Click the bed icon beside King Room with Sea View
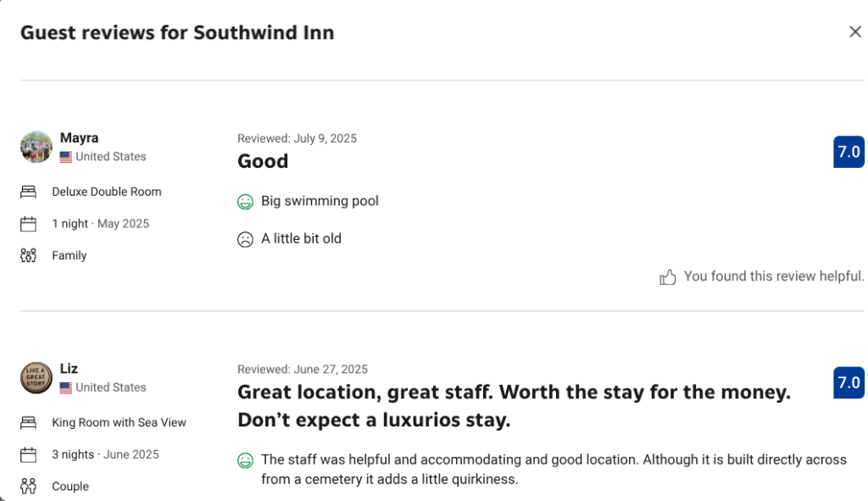Viewport: 868px width, 501px height. tap(29, 422)
